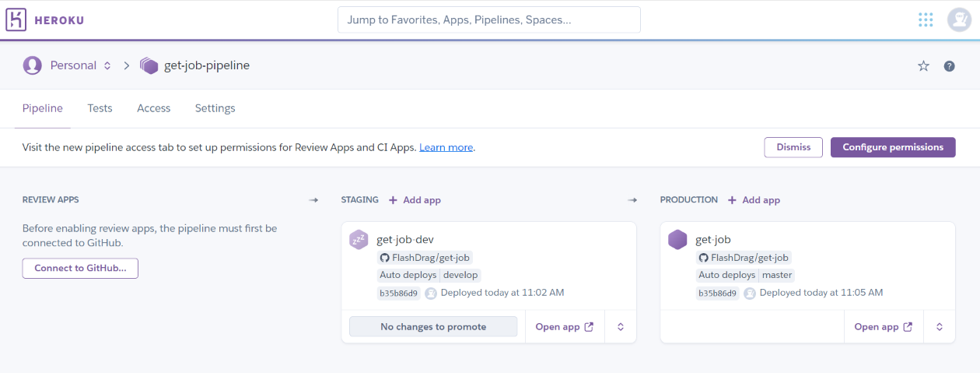Click the Heroku logo icon

tap(16, 20)
